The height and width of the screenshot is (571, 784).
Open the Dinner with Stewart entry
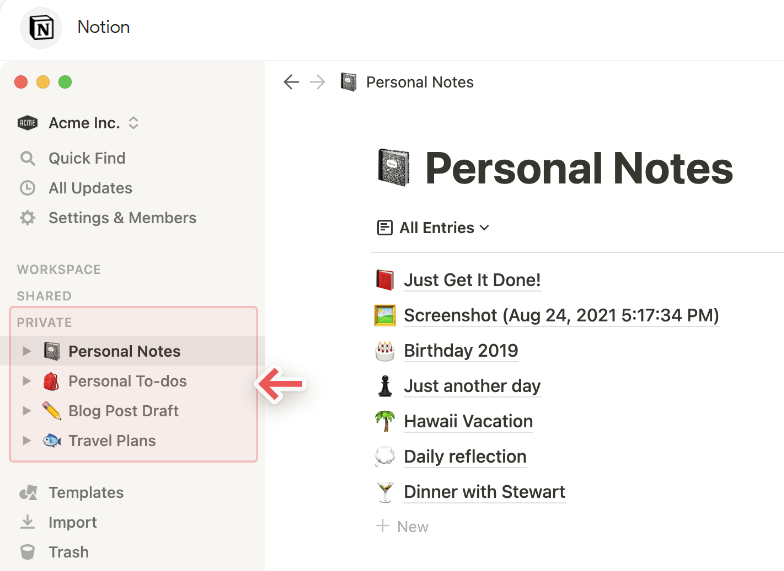click(484, 492)
